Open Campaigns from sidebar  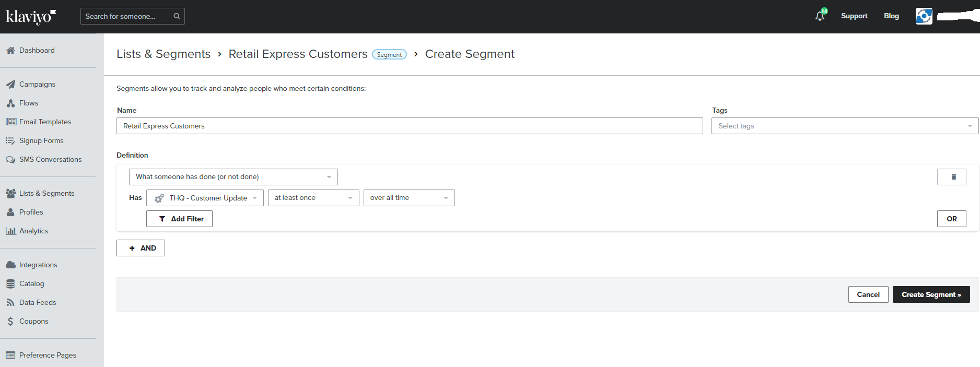[37, 84]
